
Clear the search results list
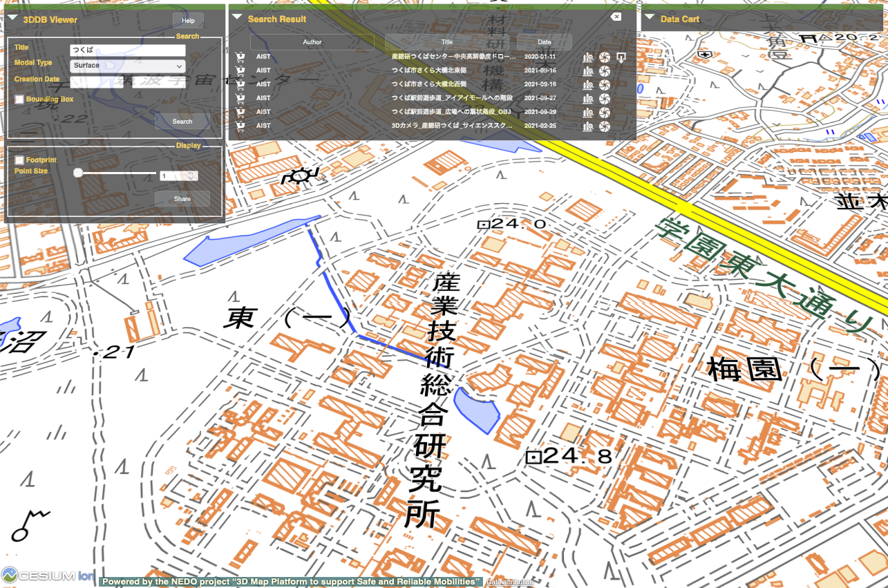tap(616, 17)
